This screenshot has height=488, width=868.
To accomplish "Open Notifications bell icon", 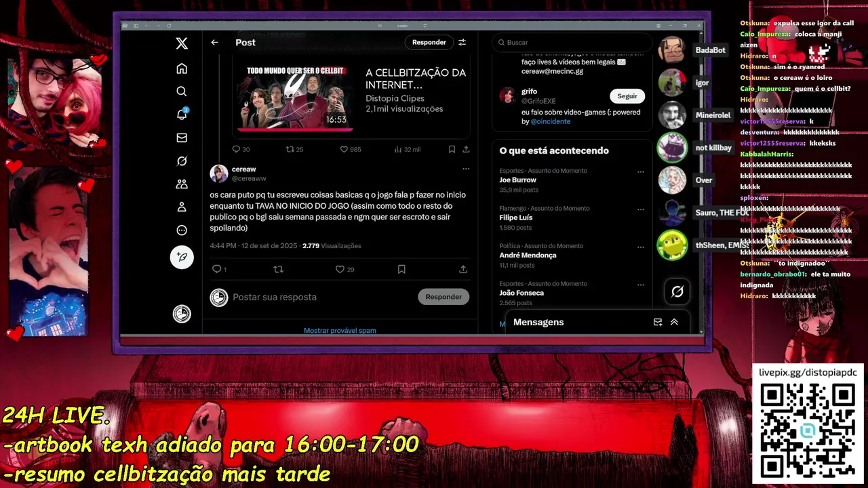I will click(x=182, y=115).
